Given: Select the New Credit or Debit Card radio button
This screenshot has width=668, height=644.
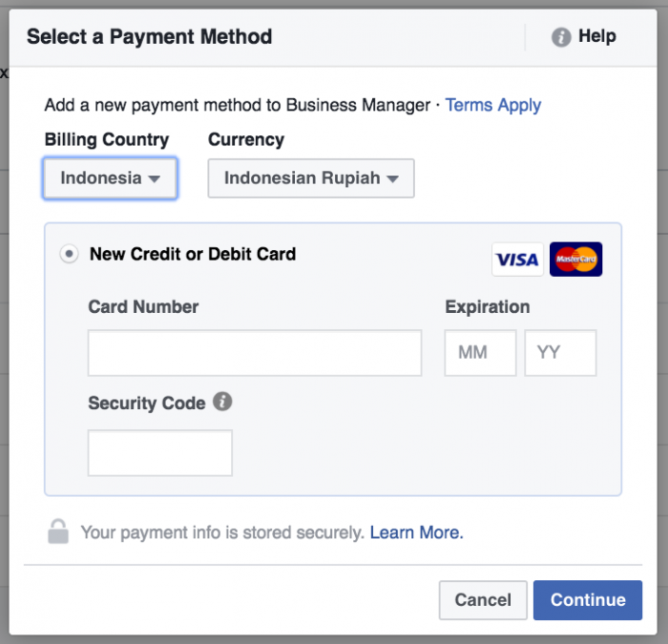Looking at the screenshot, I should click(69, 254).
